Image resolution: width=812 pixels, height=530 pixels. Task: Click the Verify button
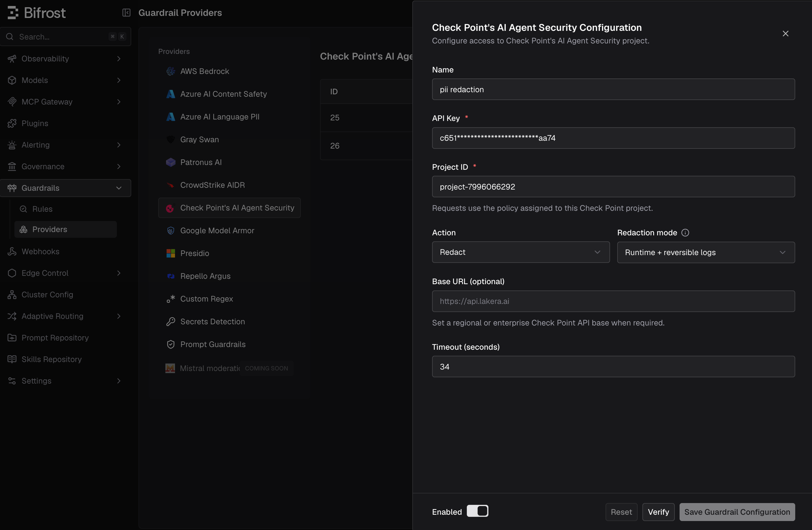tap(658, 512)
